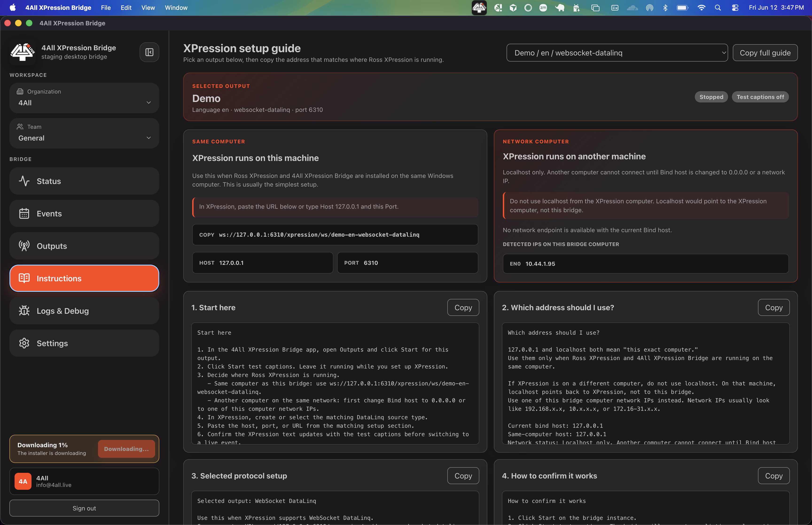This screenshot has width=812, height=525.
Task: Click the Zoom menu bar icon
Action: [x=543, y=8]
